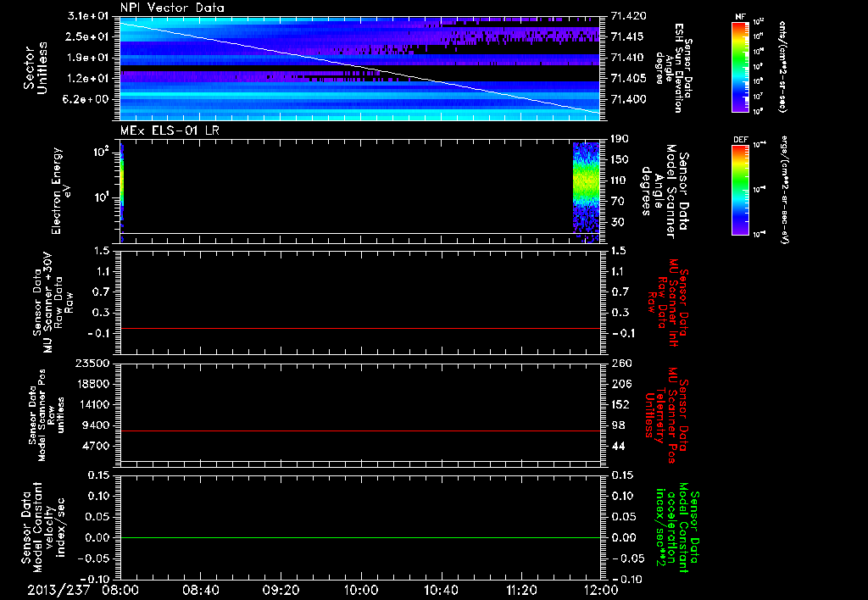
Task: Select the red "MU Scanner Int Raw Data" title
Action: pyautogui.click(x=666, y=303)
